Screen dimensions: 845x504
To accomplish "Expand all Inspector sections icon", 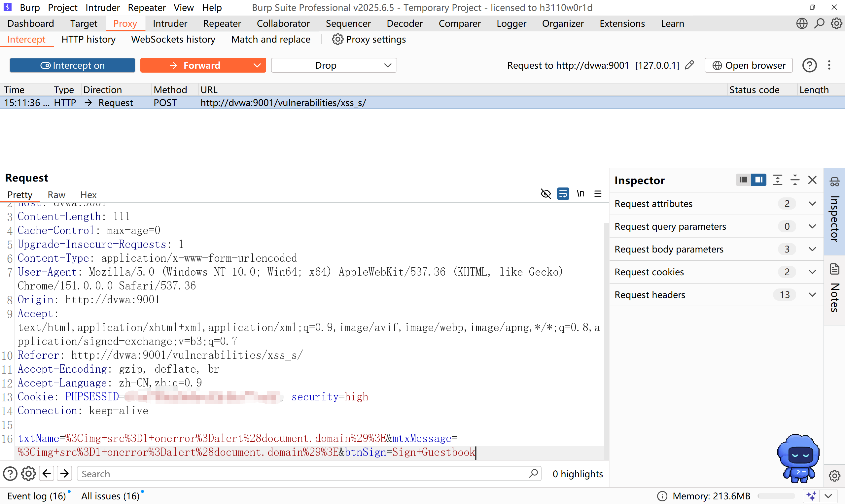I will [777, 180].
